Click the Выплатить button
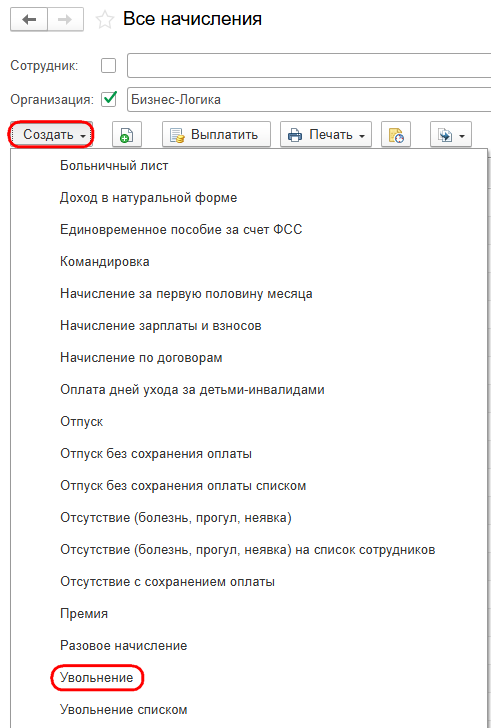Viewport: 491px width, 728px height. (x=216, y=135)
